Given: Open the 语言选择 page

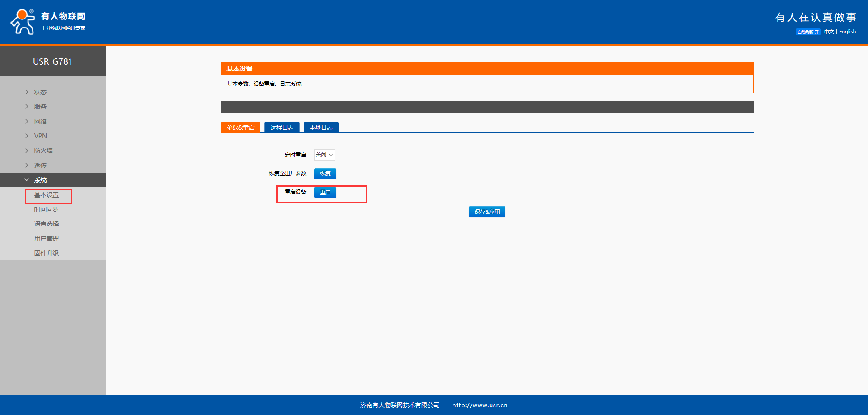Looking at the screenshot, I should [x=46, y=224].
